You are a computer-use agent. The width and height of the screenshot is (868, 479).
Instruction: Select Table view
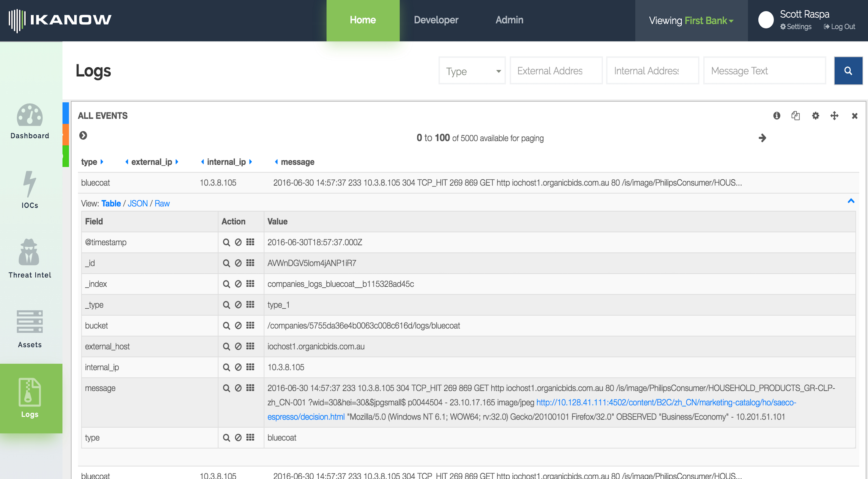point(111,204)
